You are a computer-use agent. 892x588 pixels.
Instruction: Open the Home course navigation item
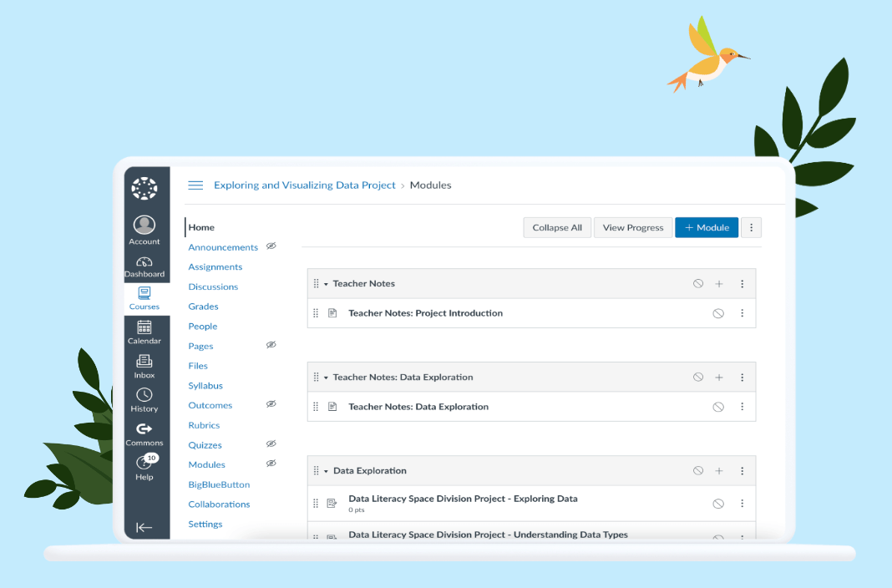coord(201,226)
